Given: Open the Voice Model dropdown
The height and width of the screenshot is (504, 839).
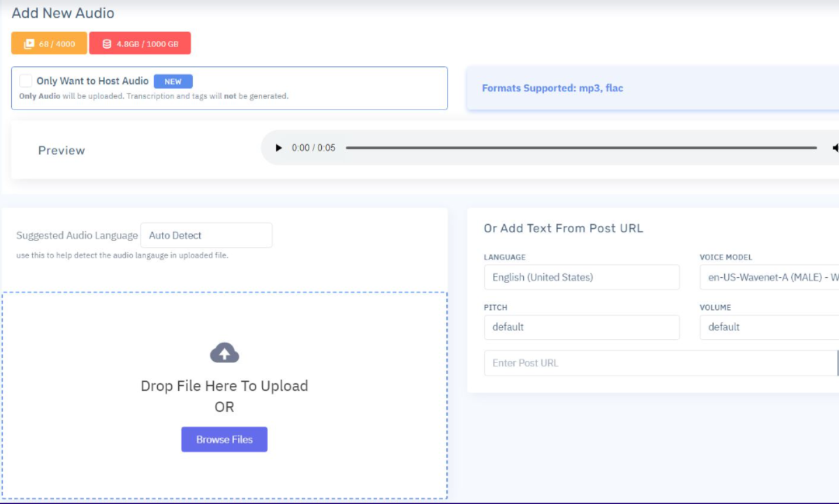Looking at the screenshot, I should pos(770,277).
